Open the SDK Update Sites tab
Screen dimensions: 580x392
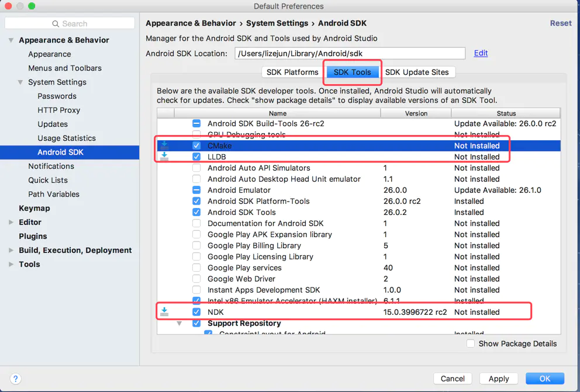coord(417,72)
